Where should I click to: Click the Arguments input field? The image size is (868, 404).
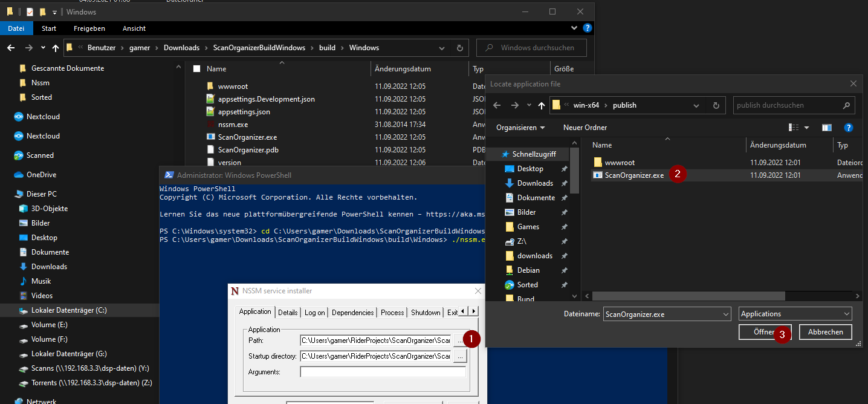click(x=383, y=372)
